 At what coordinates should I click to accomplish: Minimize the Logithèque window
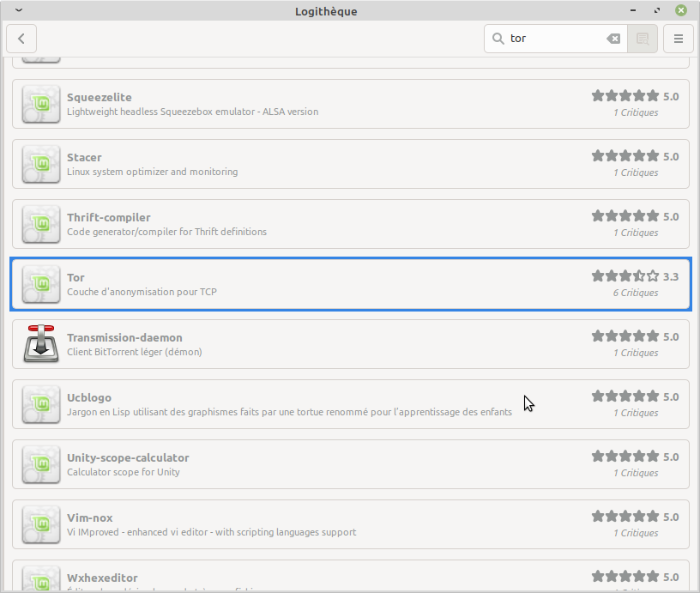[x=633, y=10]
